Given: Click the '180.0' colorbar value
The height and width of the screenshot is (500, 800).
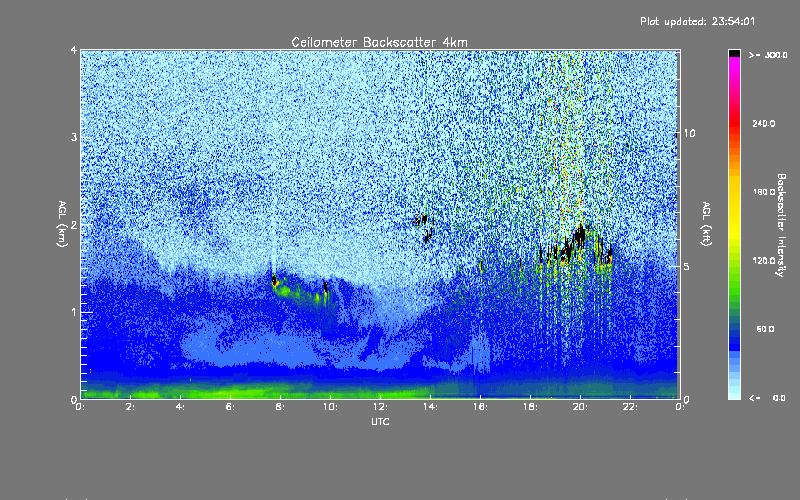Looking at the screenshot, I should click(x=764, y=192).
